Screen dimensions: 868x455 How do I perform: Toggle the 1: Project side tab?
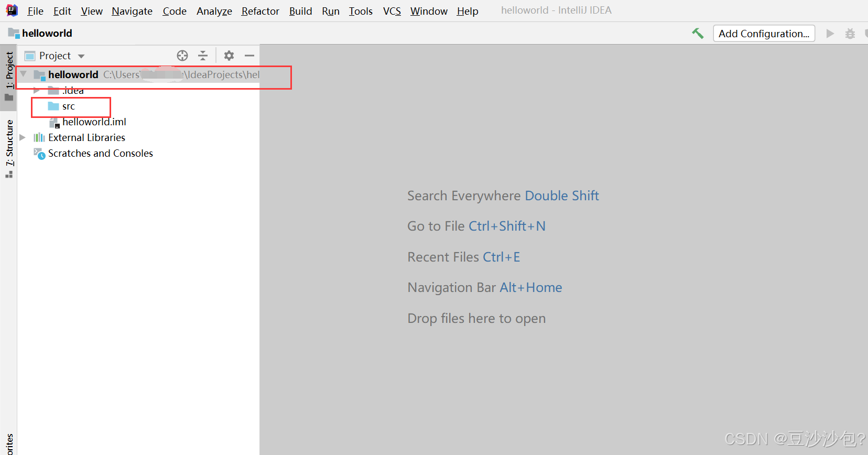tap(9, 77)
